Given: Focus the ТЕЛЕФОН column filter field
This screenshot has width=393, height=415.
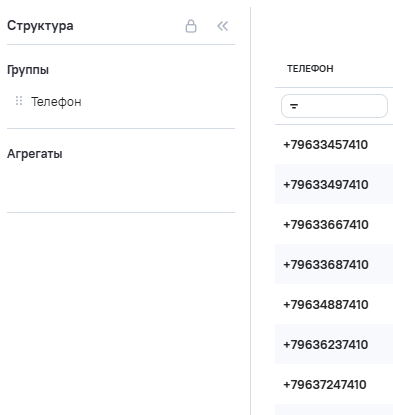Looking at the screenshot, I should [334, 106].
